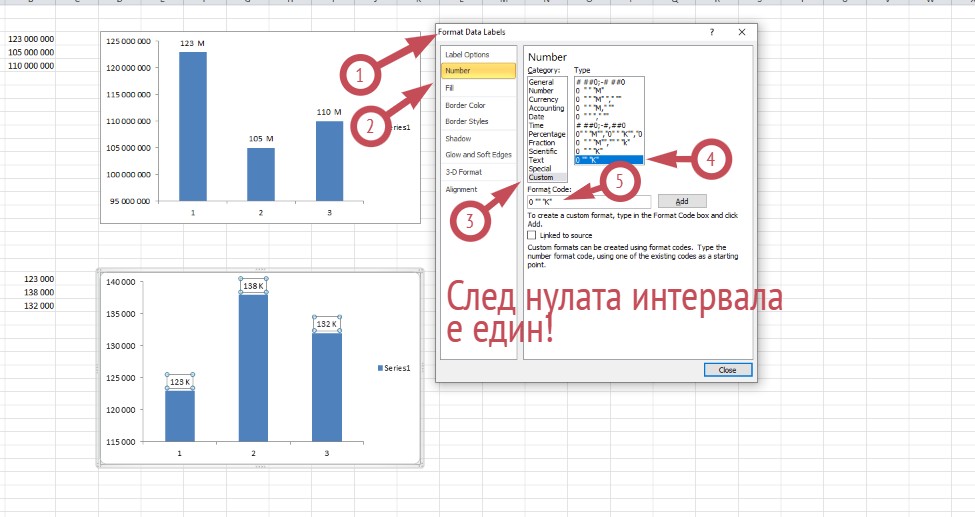The width and height of the screenshot is (975, 517).
Task: Switch to the 3-D Format section
Action: point(463,172)
